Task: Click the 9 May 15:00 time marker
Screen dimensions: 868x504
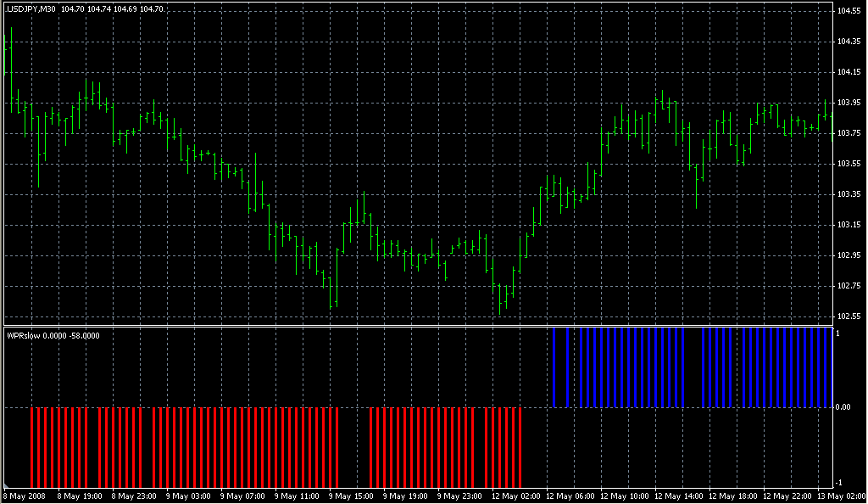Action: click(350, 496)
